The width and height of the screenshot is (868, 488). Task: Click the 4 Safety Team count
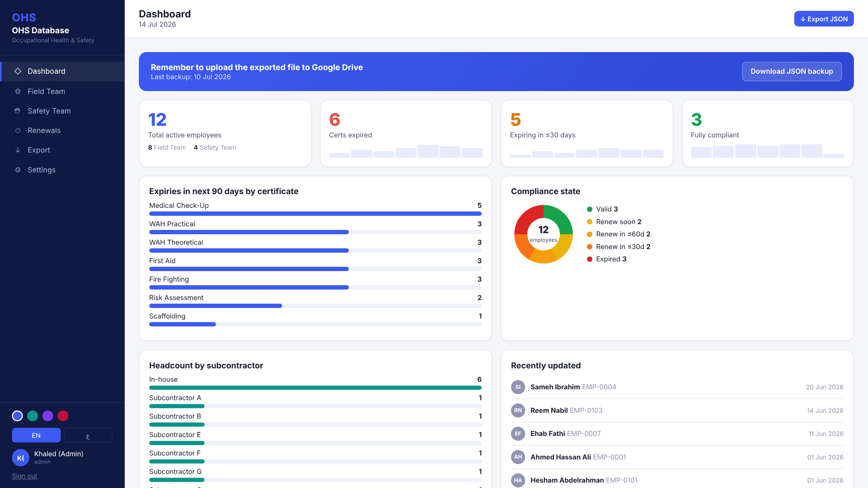pos(215,147)
